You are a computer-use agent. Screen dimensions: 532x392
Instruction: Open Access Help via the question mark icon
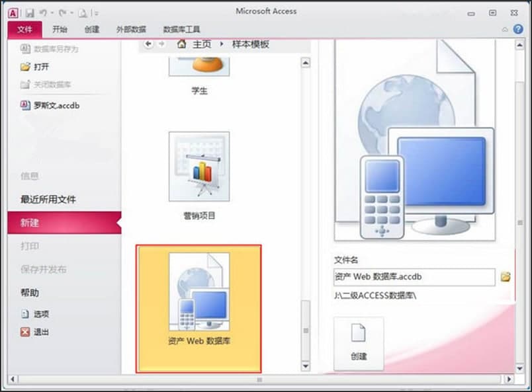coord(518,29)
